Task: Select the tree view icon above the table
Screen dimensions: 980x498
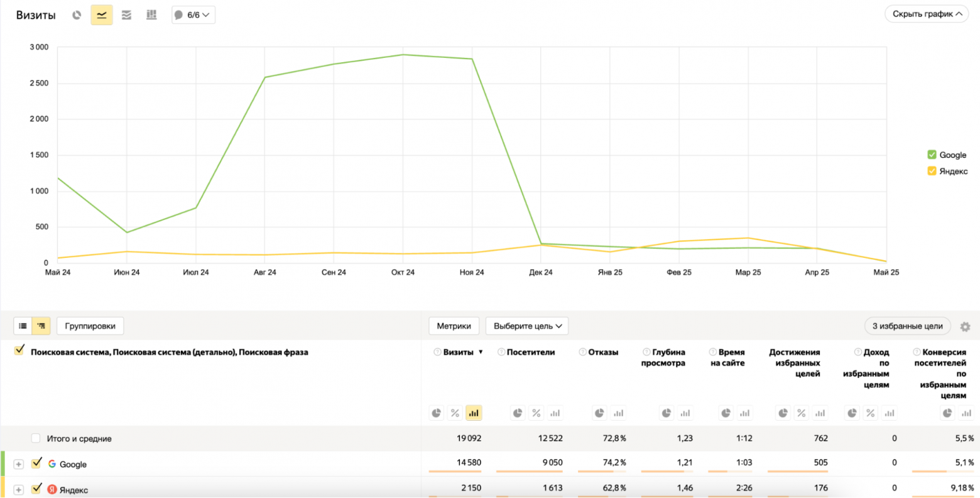Action: pos(41,326)
